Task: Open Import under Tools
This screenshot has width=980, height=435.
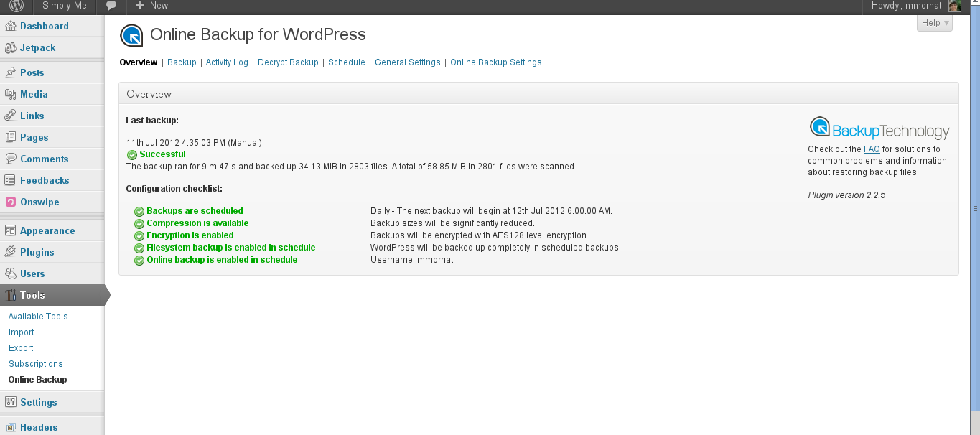Action: coord(22,332)
